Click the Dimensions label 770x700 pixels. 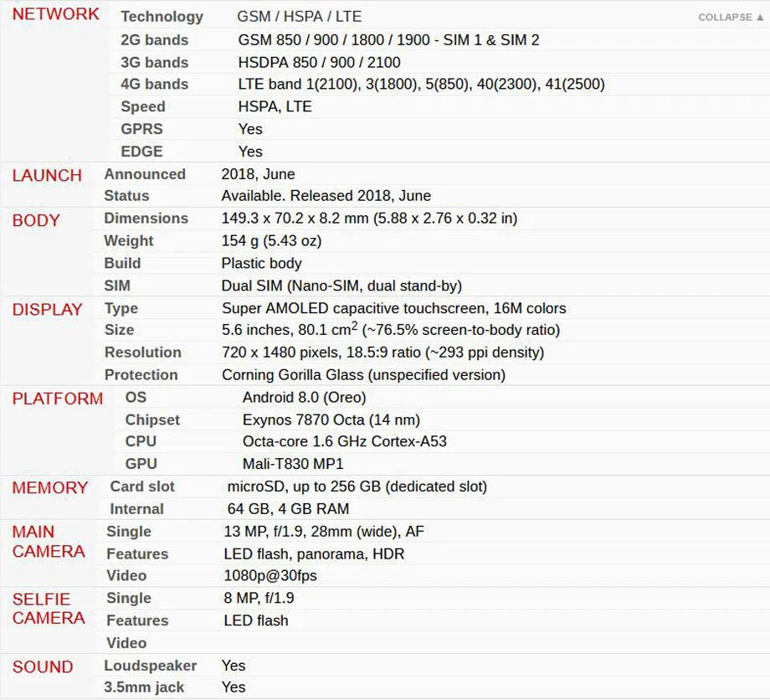click(146, 218)
